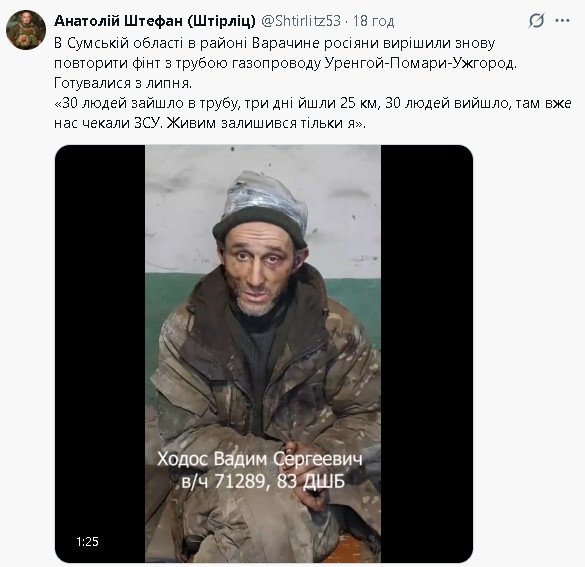Click the man's knit hat in the video
This screenshot has height=567, width=585.
pos(261,209)
